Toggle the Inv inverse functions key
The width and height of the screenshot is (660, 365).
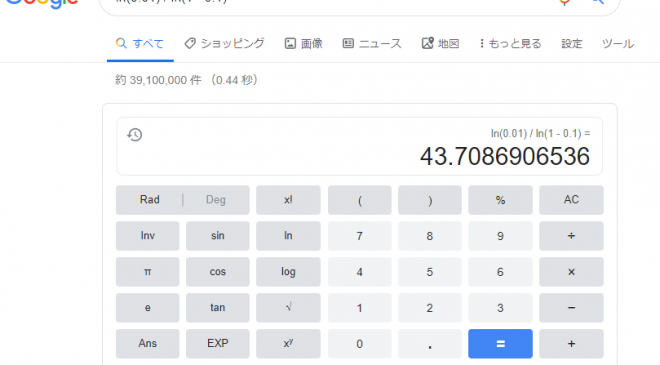pos(147,236)
